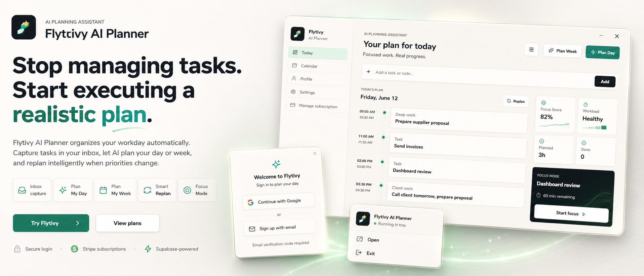
Task: Click the Workload stopwatch icon
Action: [x=586, y=105]
